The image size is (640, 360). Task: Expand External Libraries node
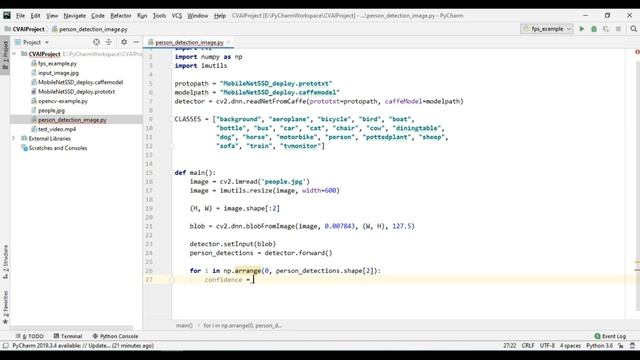tap(13, 138)
